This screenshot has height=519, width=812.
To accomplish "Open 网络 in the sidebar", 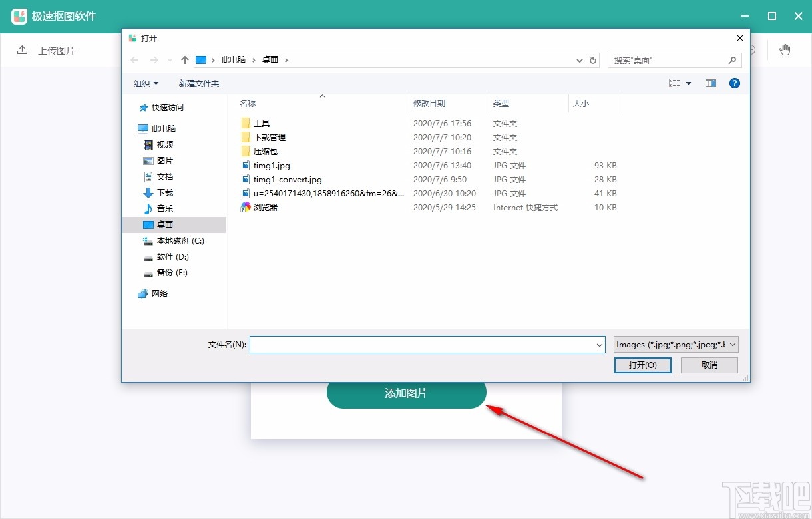I will tap(153, 293).
